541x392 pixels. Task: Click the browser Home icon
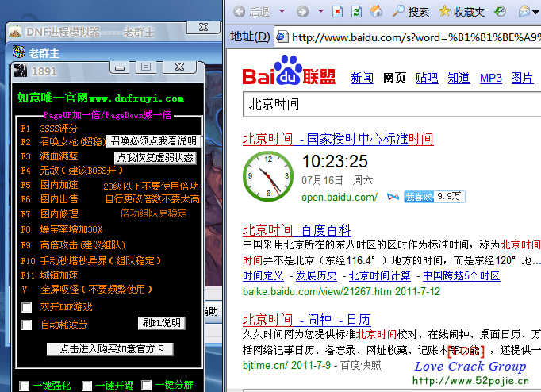pos(376,11)
